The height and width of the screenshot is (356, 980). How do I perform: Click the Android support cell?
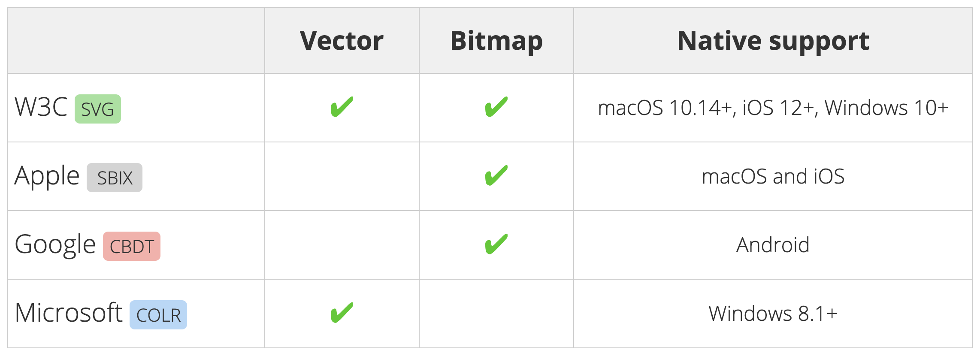(x=773, y=245)
